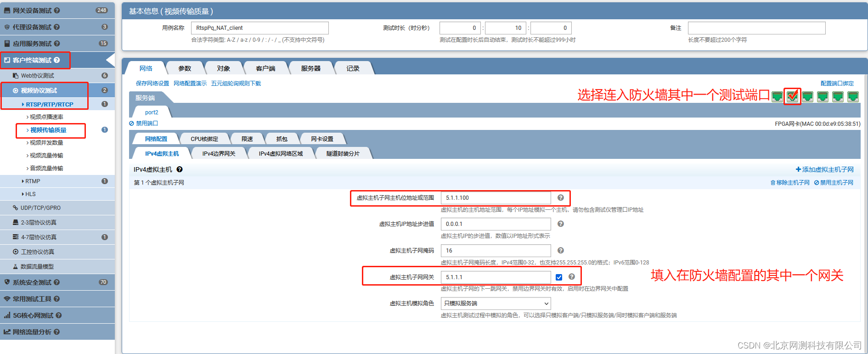Click the 工控协议仿真 icon
The image size is (868, 354).
click(16, 252)
